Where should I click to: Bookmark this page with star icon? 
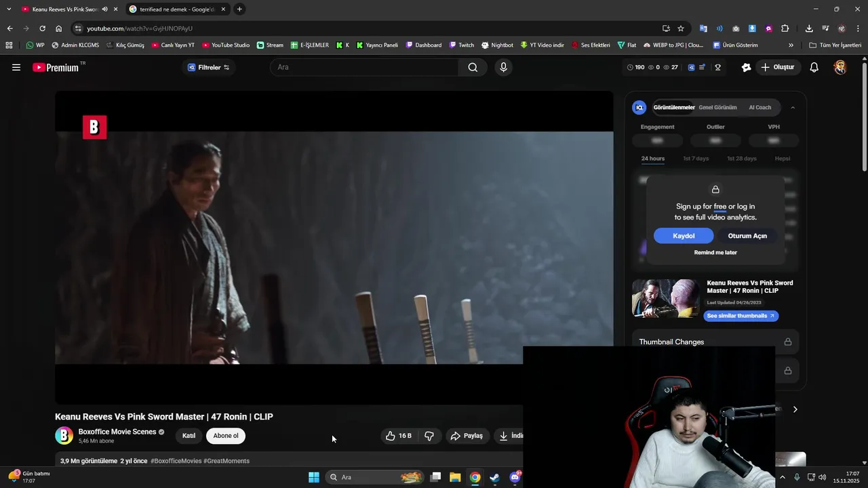click(x=681, y=28)
